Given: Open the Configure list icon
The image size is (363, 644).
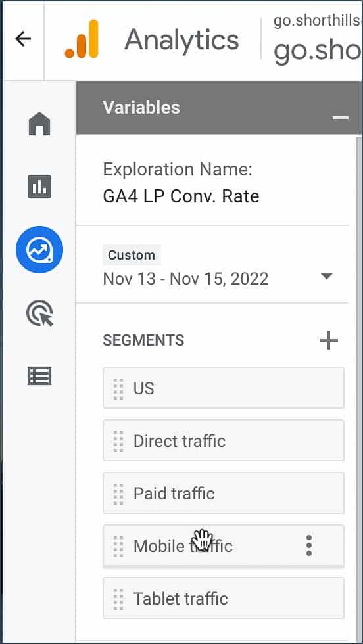Looking at the screenshot, I should (39, 376).
